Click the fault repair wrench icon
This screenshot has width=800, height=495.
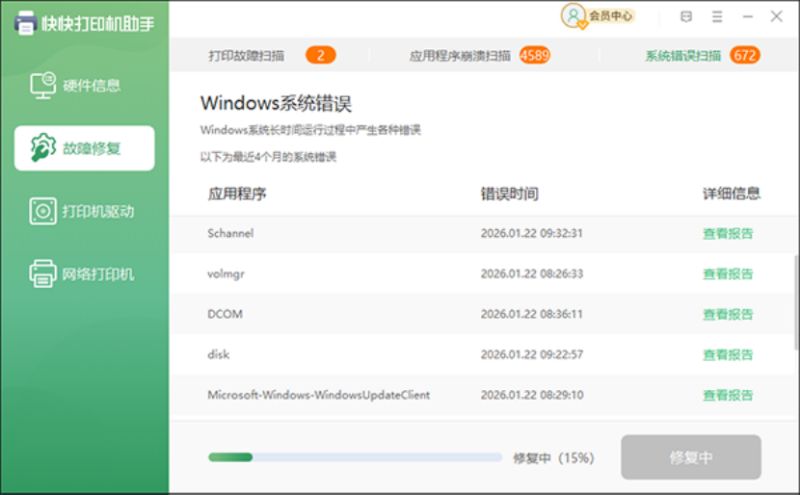tap(43, 149)
